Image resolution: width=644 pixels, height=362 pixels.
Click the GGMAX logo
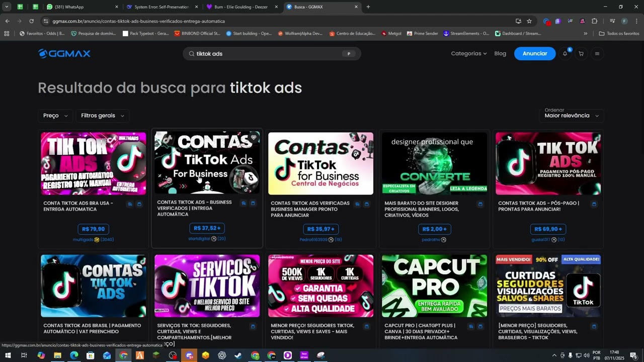pos(64,54)
